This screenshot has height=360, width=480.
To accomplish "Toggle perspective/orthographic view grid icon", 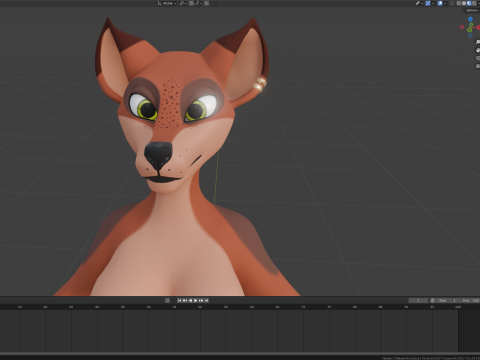I will [x=478, y=66].
